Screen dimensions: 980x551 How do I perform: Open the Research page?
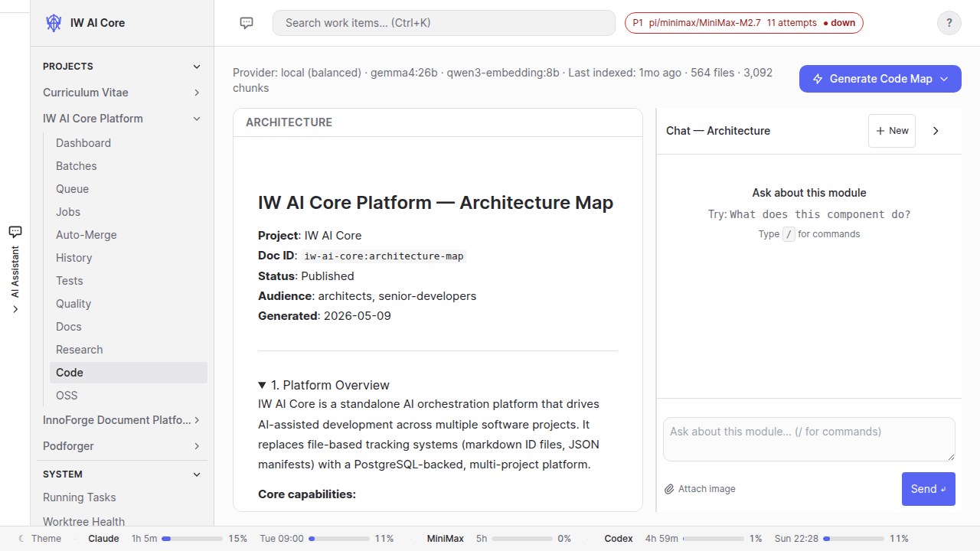[x=129, y=350]
